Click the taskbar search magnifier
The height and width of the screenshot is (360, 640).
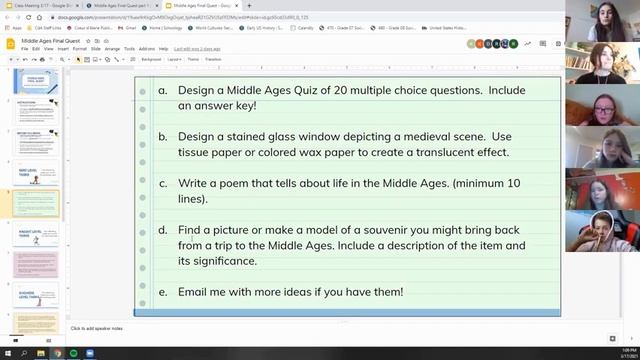(24, 353)
